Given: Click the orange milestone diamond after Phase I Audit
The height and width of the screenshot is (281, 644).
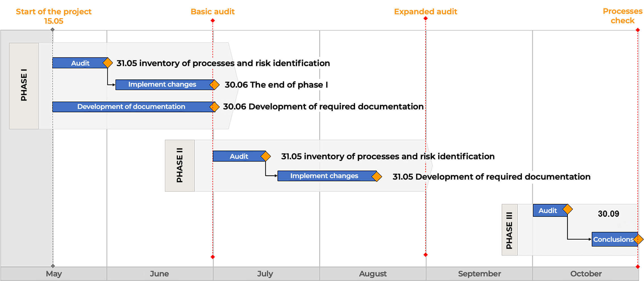Looking at the screenshot, I should pyautogui.click(x=107, y=63).
